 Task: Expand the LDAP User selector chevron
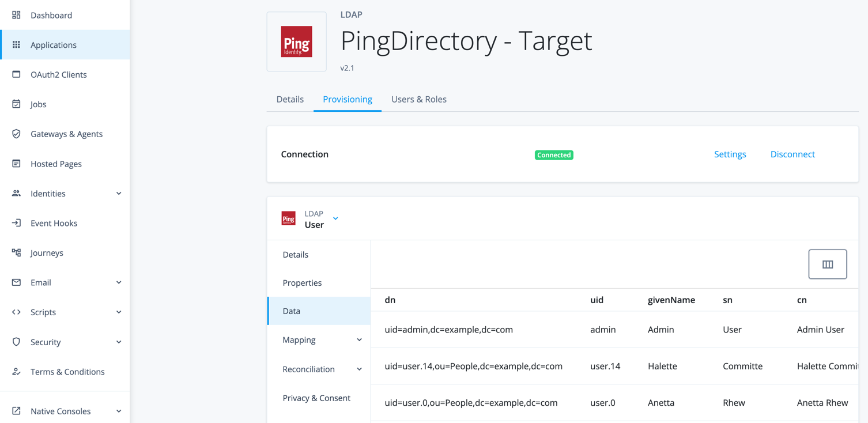[335, 219]
